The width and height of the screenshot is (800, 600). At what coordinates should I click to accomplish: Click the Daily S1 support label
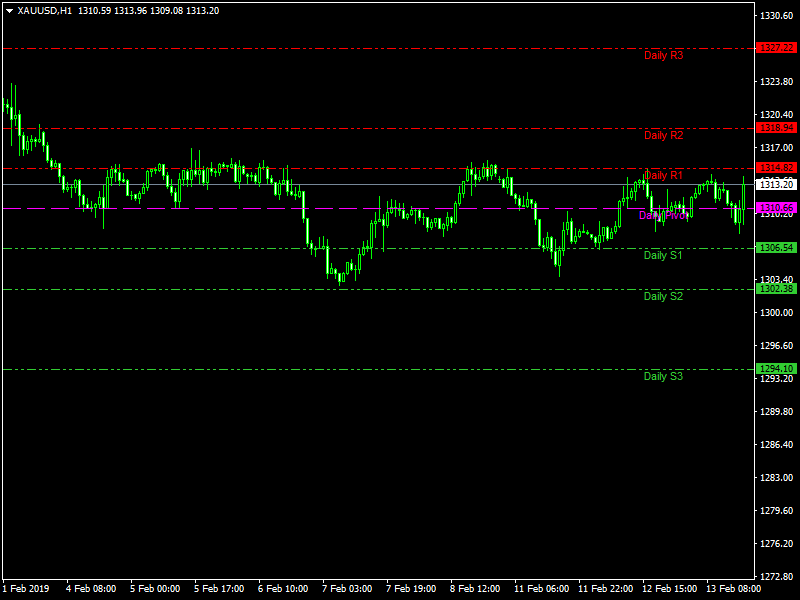point(663,256)
